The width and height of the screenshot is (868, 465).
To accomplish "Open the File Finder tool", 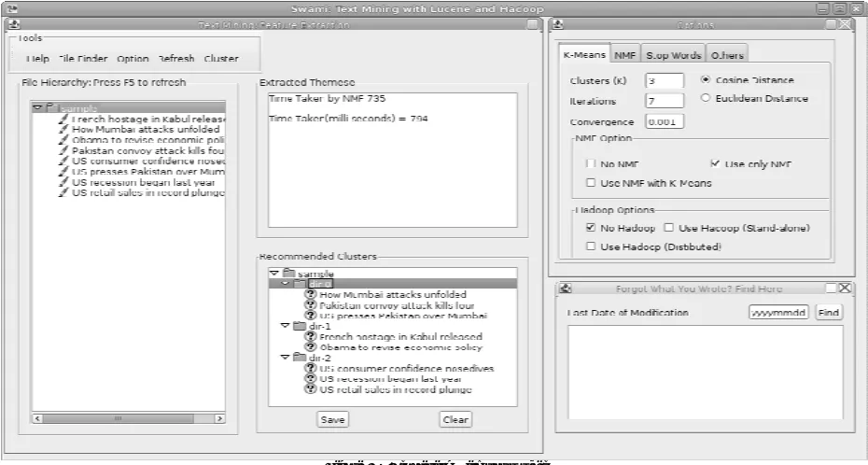I will [83, 59].
